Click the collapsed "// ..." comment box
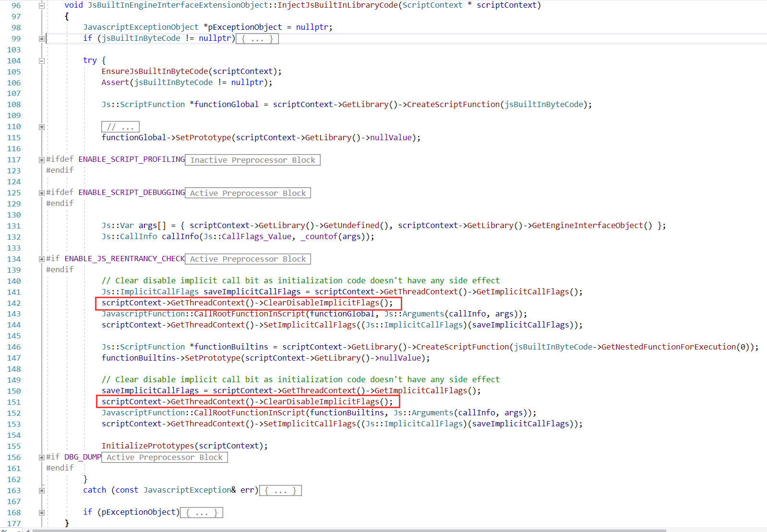The width and height of the screenshot is (767, 532). click(120, 127)
